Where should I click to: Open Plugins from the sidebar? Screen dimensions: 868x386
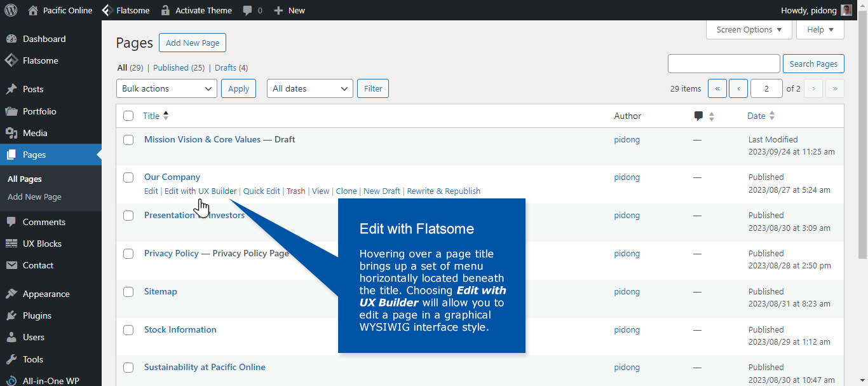pos(37,315)
